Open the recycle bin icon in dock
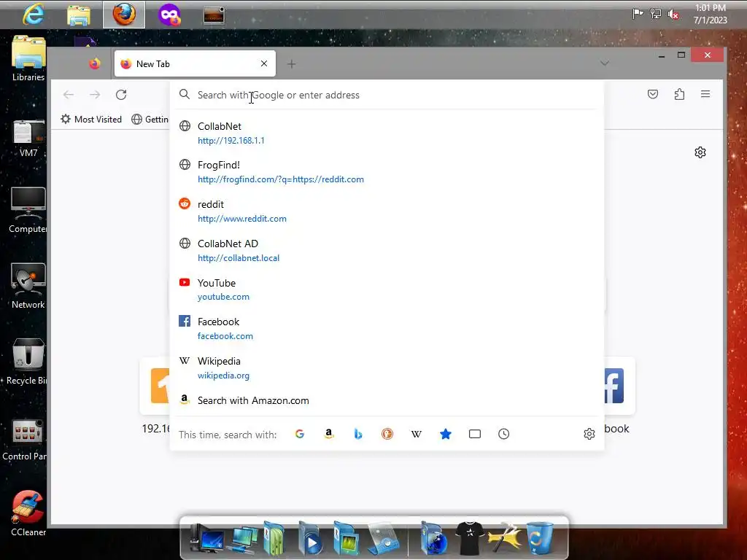 [x=540, y=538]
